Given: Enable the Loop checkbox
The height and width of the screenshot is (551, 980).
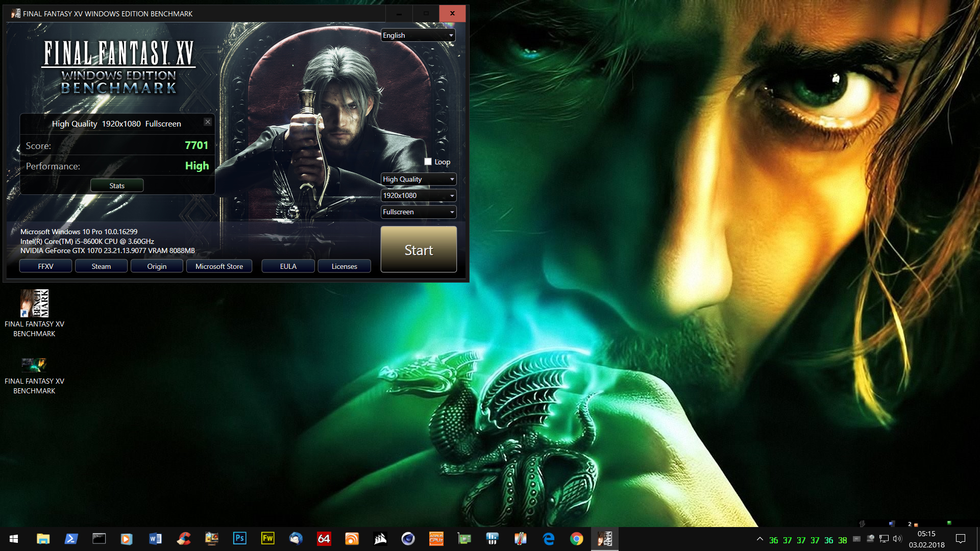Looking at the screenshot, I should [428, 162].
